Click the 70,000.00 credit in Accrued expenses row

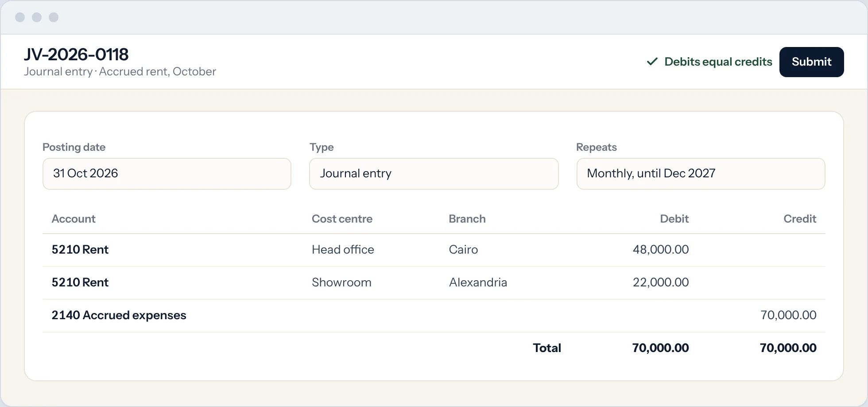coord(788,315)
